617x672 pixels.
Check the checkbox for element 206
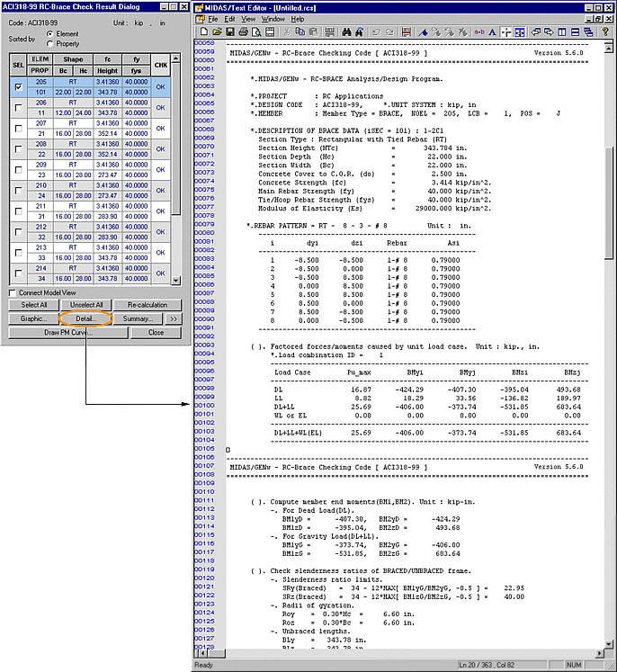pyautogui.click(x=18, y=108)
